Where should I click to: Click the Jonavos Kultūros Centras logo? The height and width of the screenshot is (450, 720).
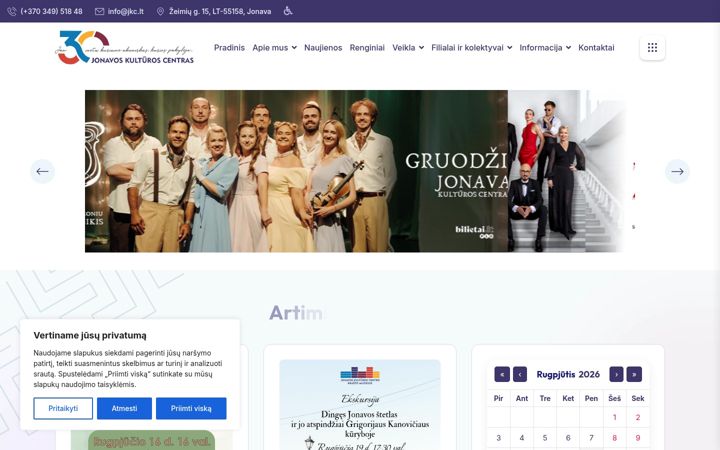[x=124, y=48]
